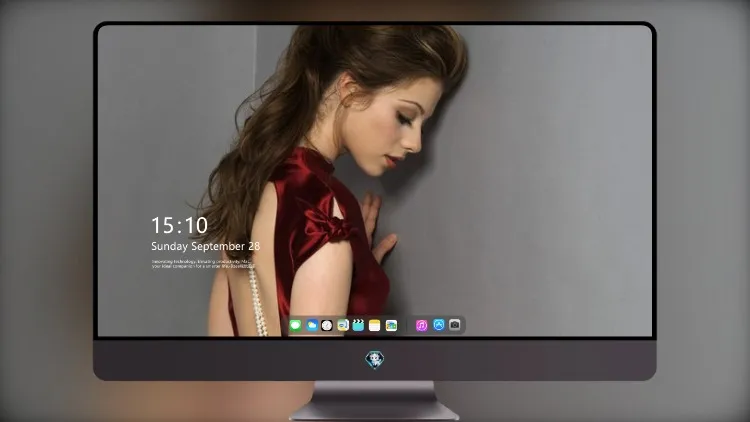
Task: Open the Maps app in the dock
Action: (343, 325)
